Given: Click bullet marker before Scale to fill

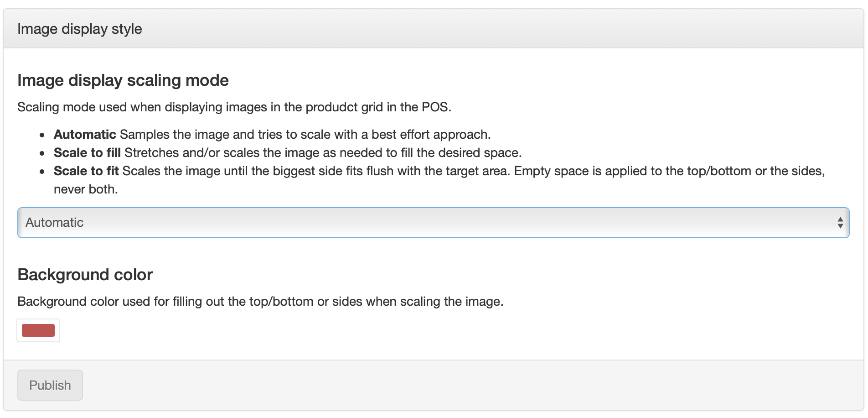Looking at the screenshot, I should pyautogui.click(x=42, y=154).
